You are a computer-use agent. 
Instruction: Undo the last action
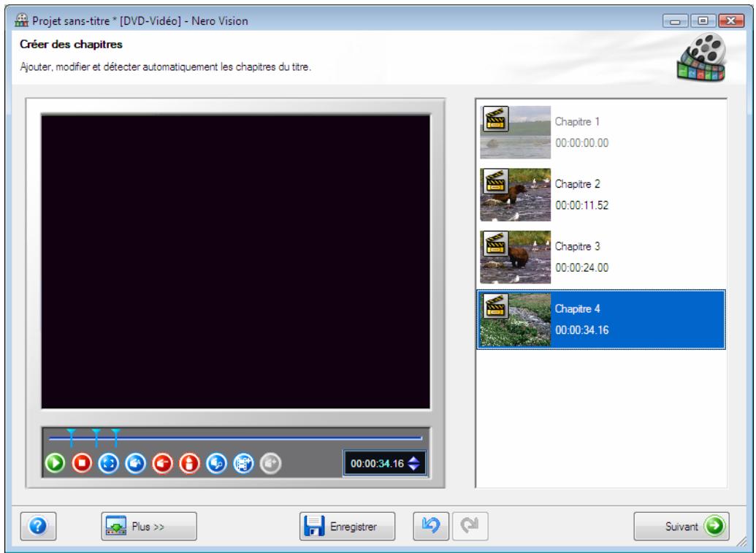[431, 526]
